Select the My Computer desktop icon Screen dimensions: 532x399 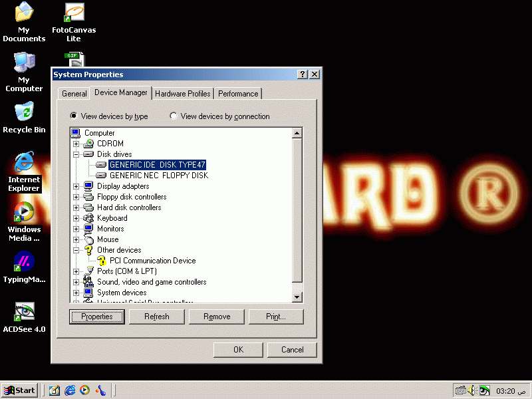click(24, 72)
